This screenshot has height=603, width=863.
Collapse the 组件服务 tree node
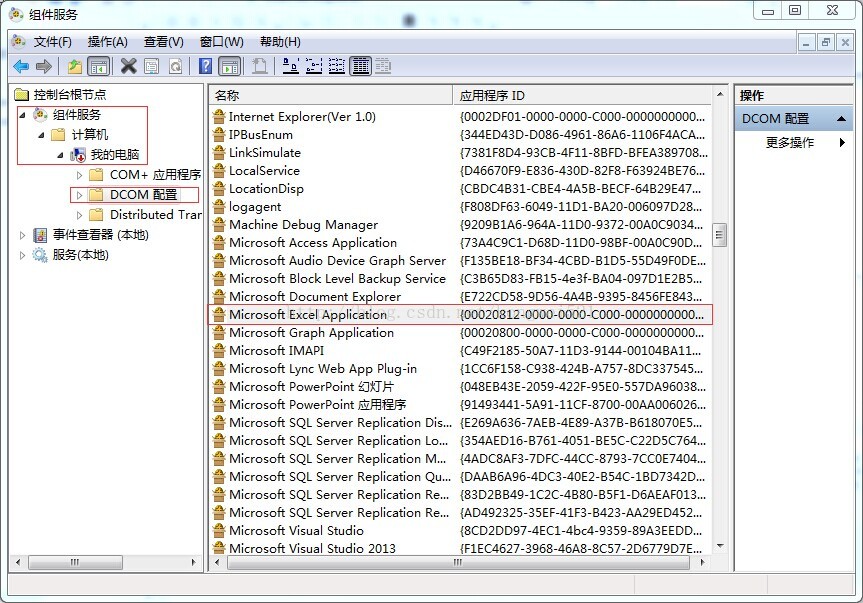point(23,115)
